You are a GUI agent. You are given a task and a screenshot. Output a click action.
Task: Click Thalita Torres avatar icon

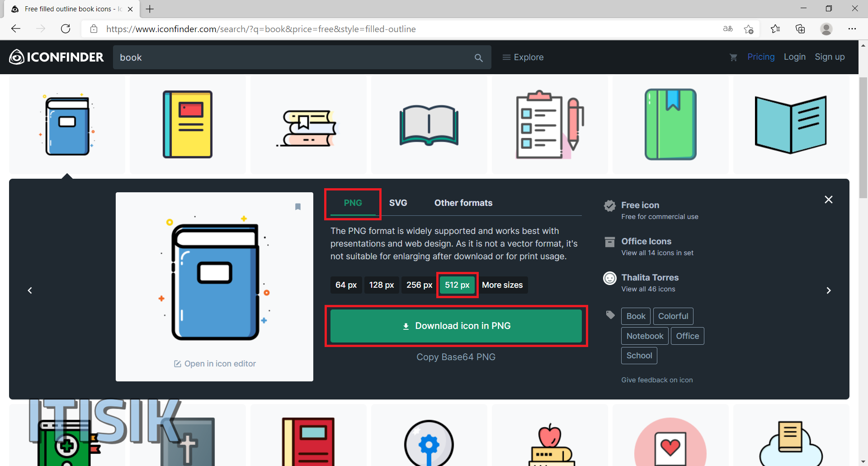[x=610, y=278]
